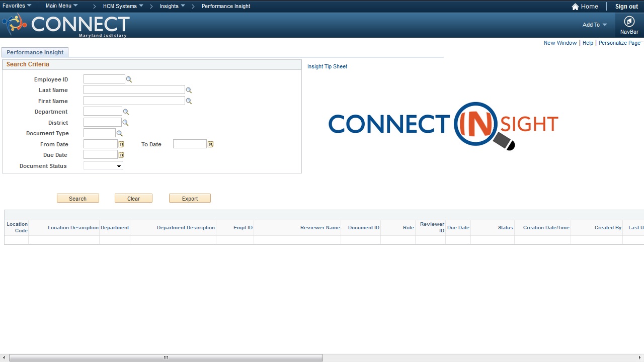The height and width of the screenshot is (362, 644).
Task: Click Role column header
Action: [409, 228]
